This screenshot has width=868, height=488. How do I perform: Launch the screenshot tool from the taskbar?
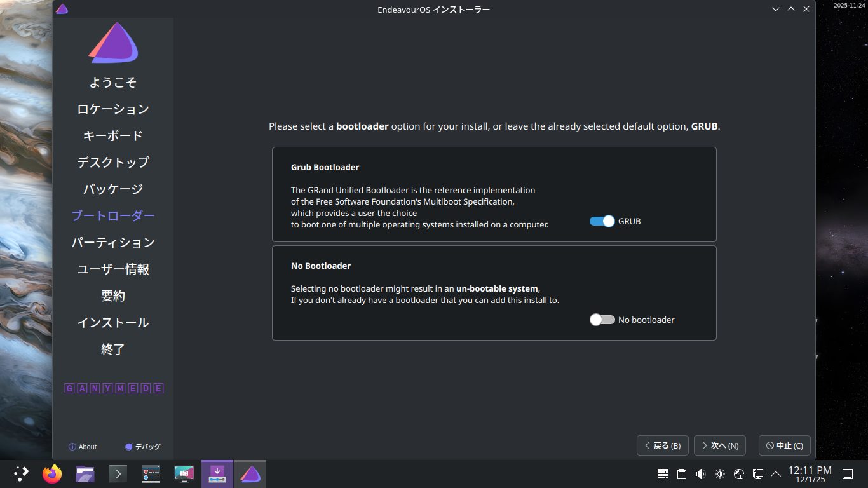pyautogui.click(x=184, y=474)
